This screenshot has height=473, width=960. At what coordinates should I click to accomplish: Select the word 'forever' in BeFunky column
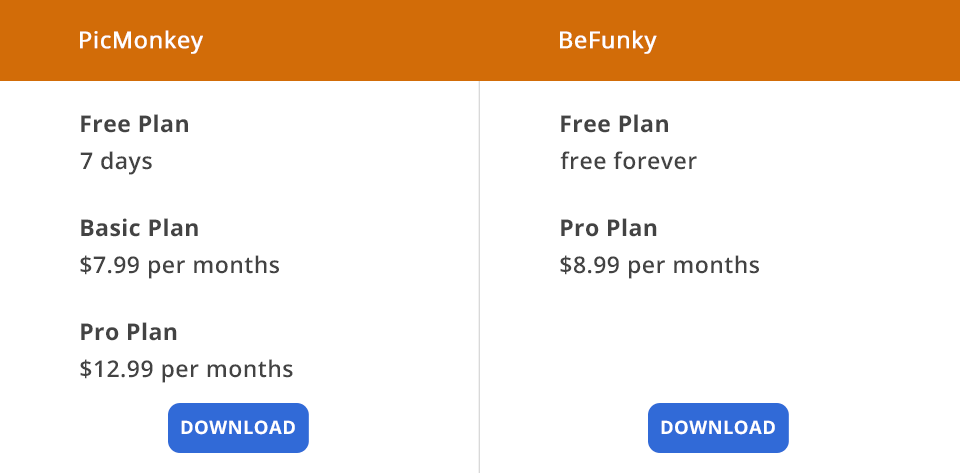pyautogui.click(x=655, y=161)
